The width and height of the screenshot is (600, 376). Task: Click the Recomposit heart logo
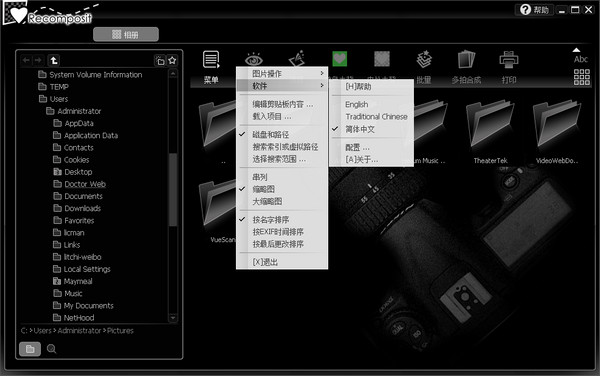[18, 15]
